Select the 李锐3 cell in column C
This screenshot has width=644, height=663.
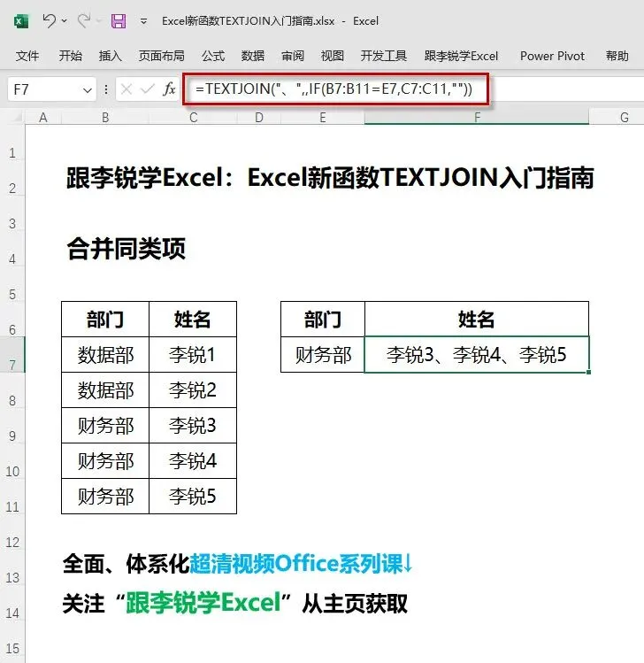pyautogui.click(x=193, y=426)
